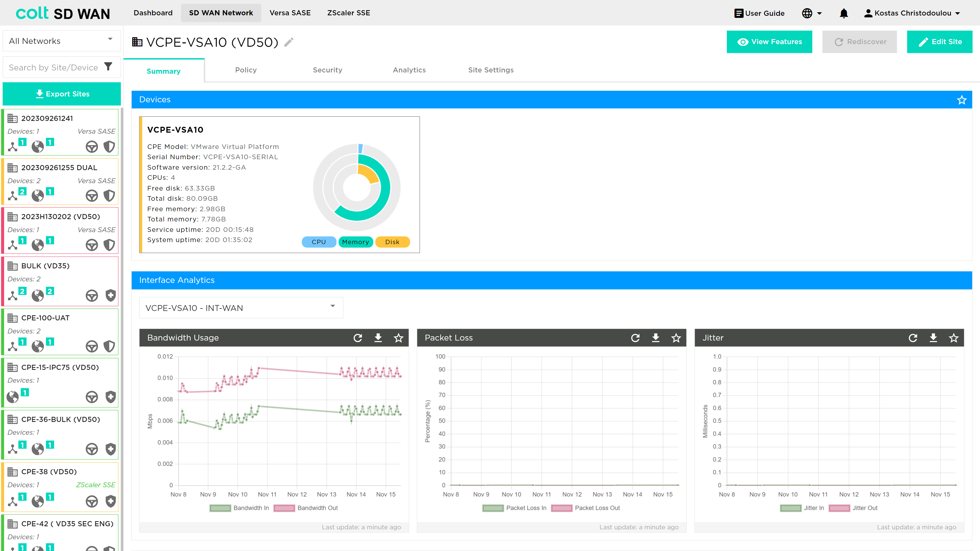This screenshot has width=980, height=551.
Task: Toggle the Bandwidth Out series in the legend
Action: 305,508
